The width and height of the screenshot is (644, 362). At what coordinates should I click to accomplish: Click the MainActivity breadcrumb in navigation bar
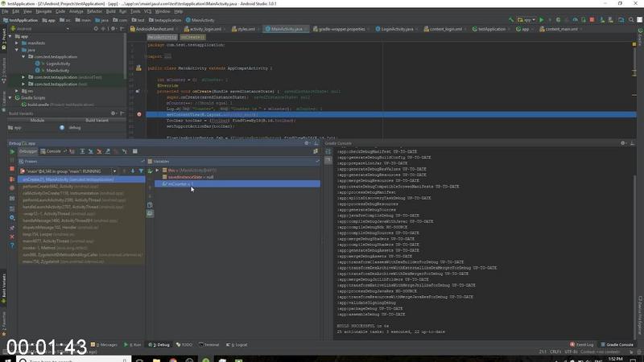[x=200, y=20]
